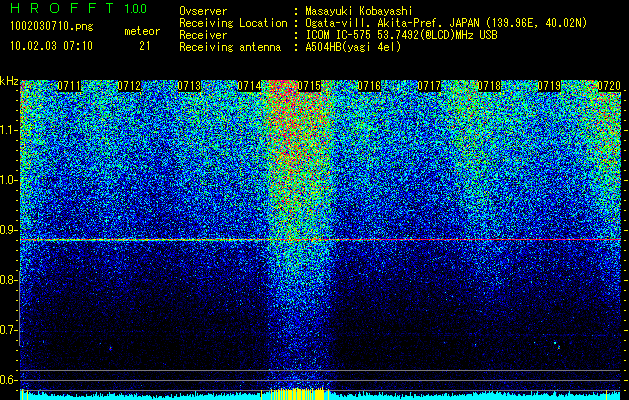Click the kHz axis unit label
The image size is (629, 400).
tap(9, 81)
